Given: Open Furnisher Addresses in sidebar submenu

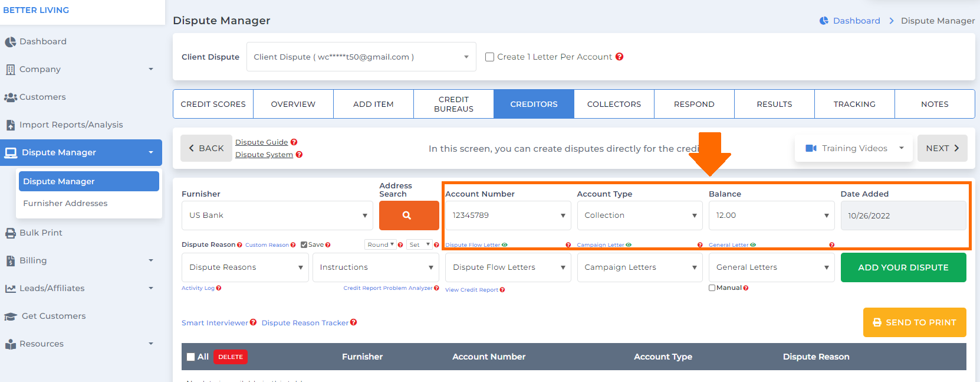Looking at the screenshot, I should 65,203.
